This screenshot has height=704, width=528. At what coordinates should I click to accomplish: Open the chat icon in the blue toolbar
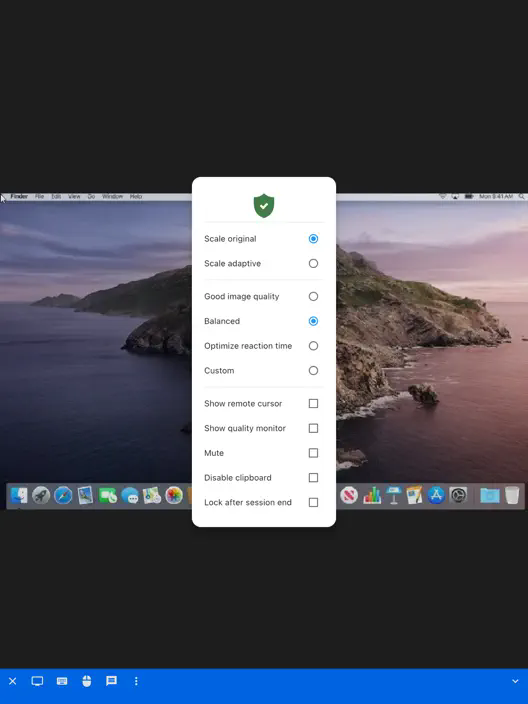111,681
